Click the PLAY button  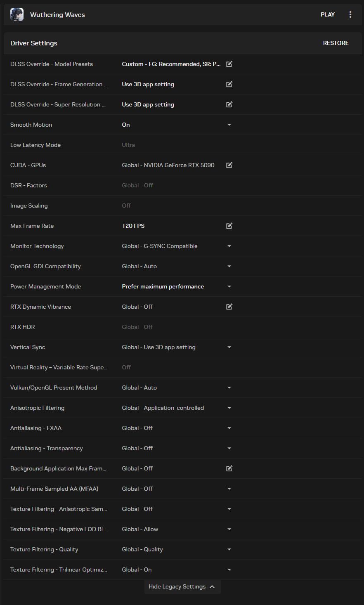pyautogui.click(x=328, y=14)
